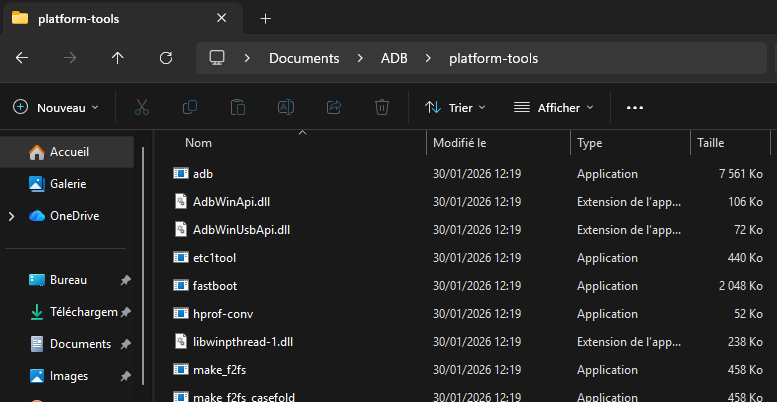Click the pin icon next to Documents
The height and width of the screenshot is (402, 777).
tap(125, 345)
